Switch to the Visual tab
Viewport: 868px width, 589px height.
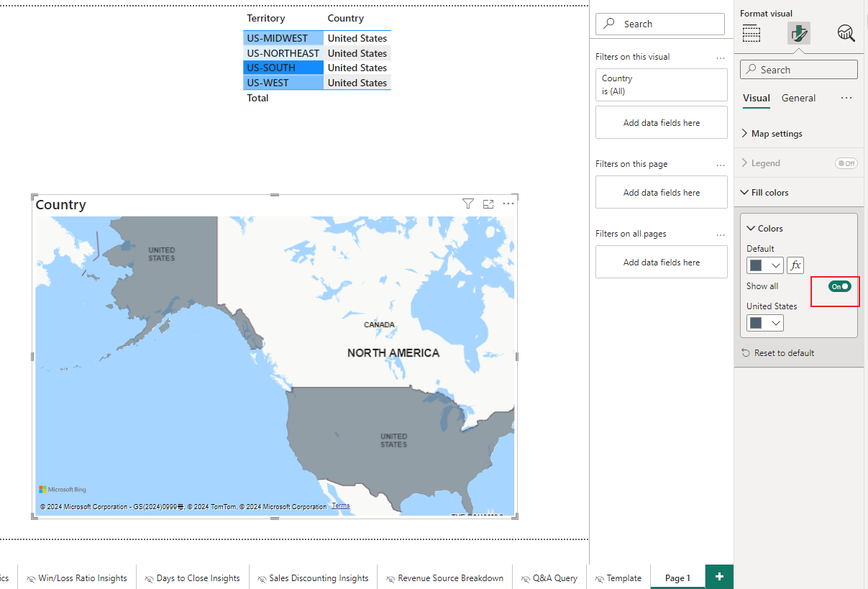(757, 99)
